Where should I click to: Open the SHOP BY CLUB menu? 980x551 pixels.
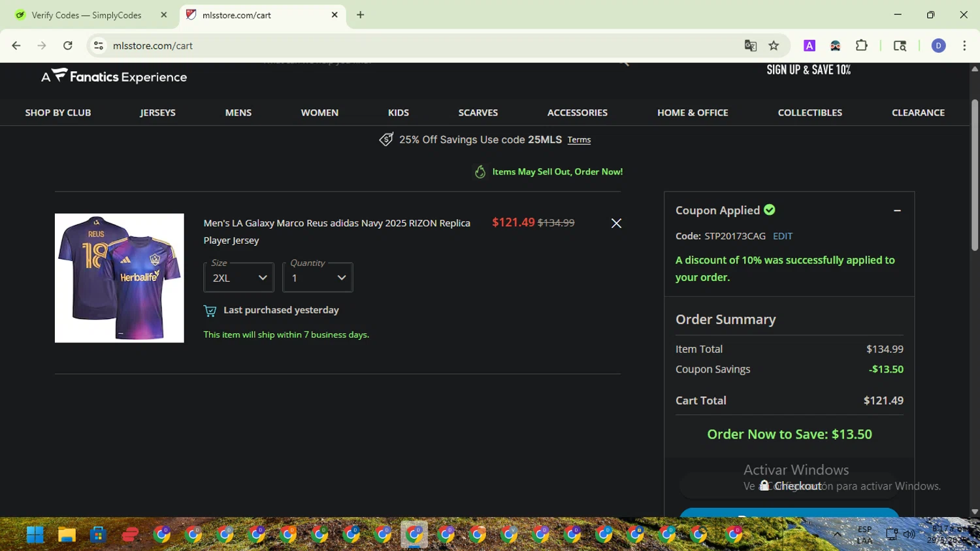(58, 112)
